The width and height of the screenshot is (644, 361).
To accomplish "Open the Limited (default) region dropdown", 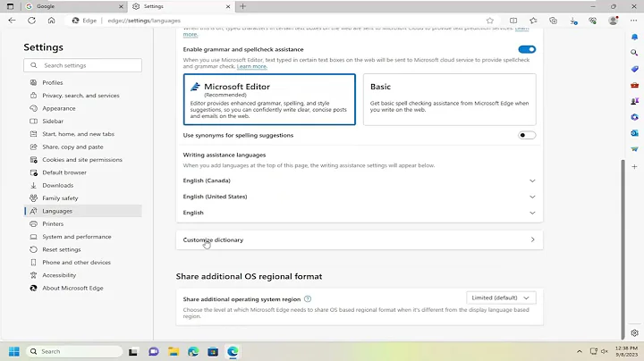I will [501, 298].
